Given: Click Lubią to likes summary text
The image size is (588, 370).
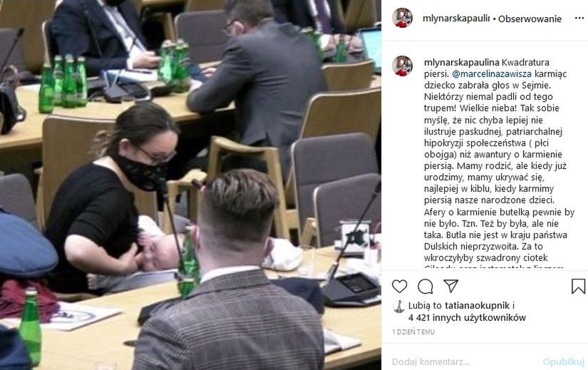Looking at the screenshot, I should (425, 305).
